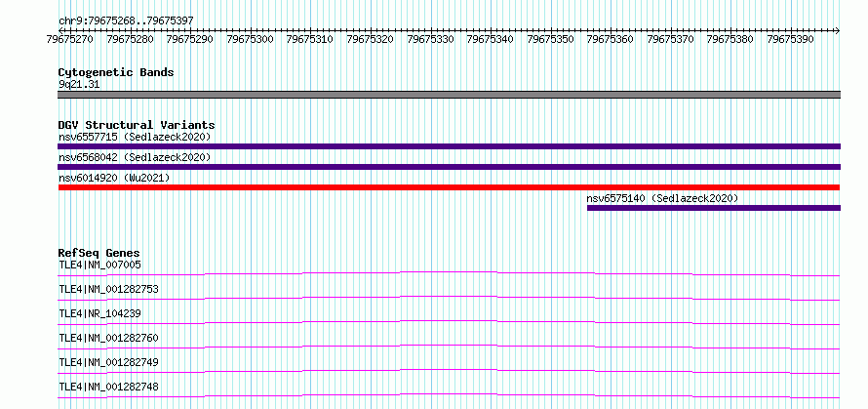The image size is (868, 409).
Task: Click the 9q21.31 band label
Action: tap(79, 85)
